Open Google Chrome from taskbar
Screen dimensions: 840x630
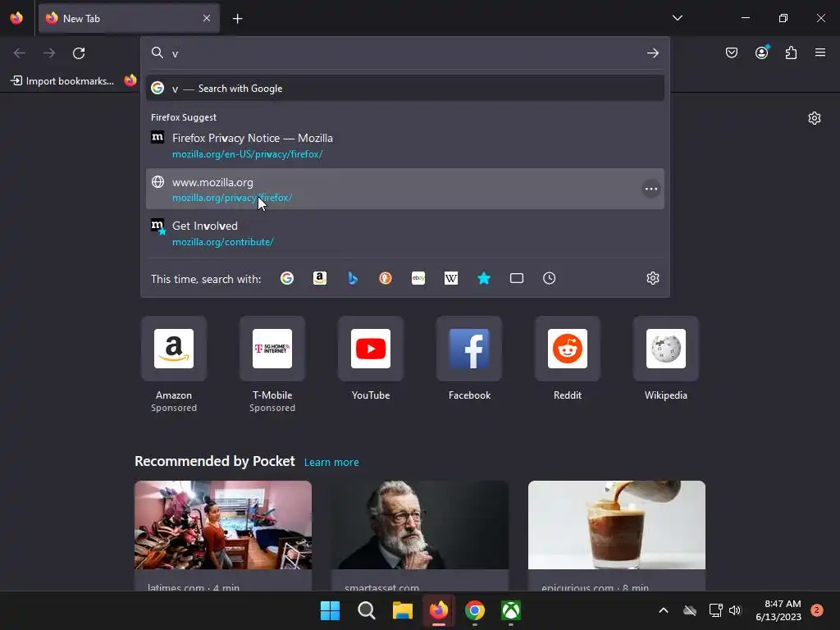tap(475, 610)
